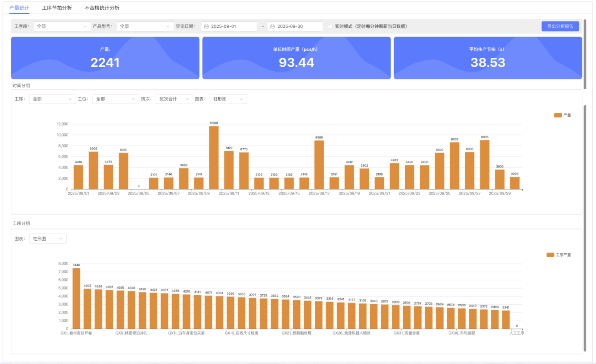This screenshot has width=596, height=364.
Task: Enable the 实时模式 checkbox
Action: (x=330, y=27)
